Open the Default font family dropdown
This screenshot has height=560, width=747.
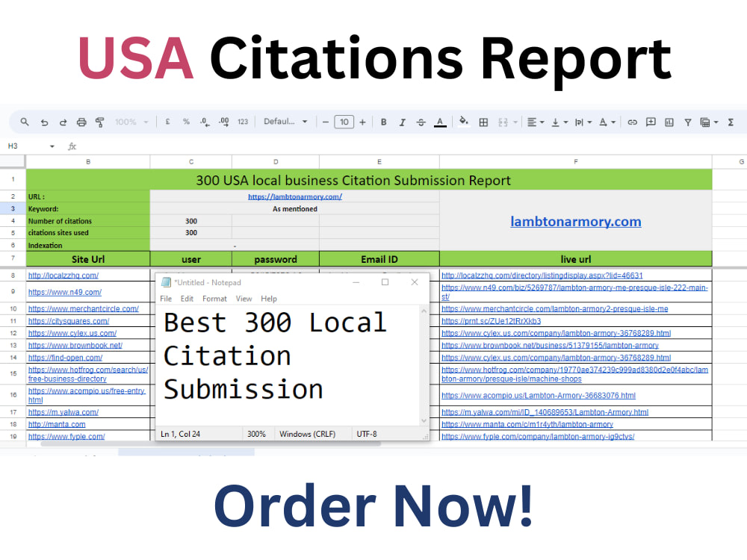tap(285, 122)
